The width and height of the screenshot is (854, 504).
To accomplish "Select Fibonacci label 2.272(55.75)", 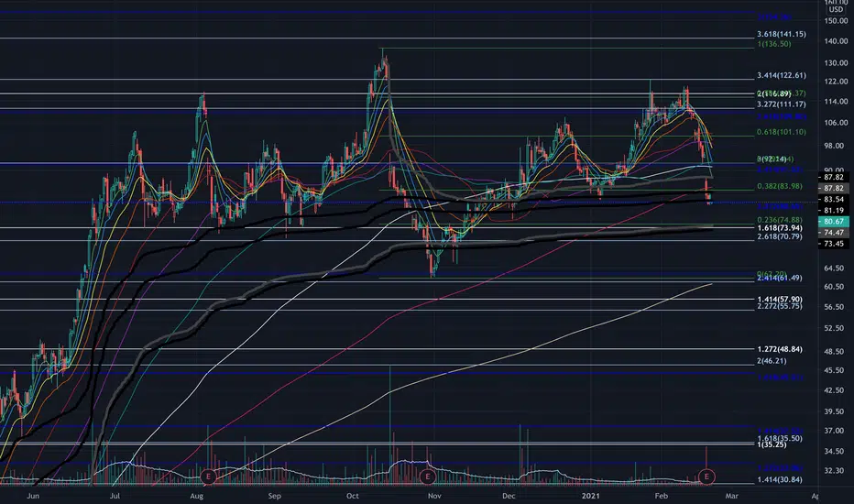I will (x=780, y=306).
